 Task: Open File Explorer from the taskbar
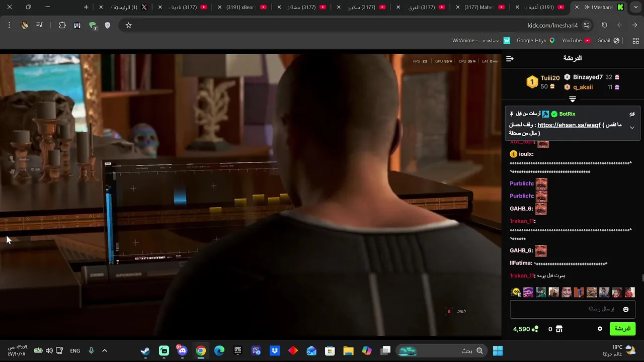pos(348,350)
